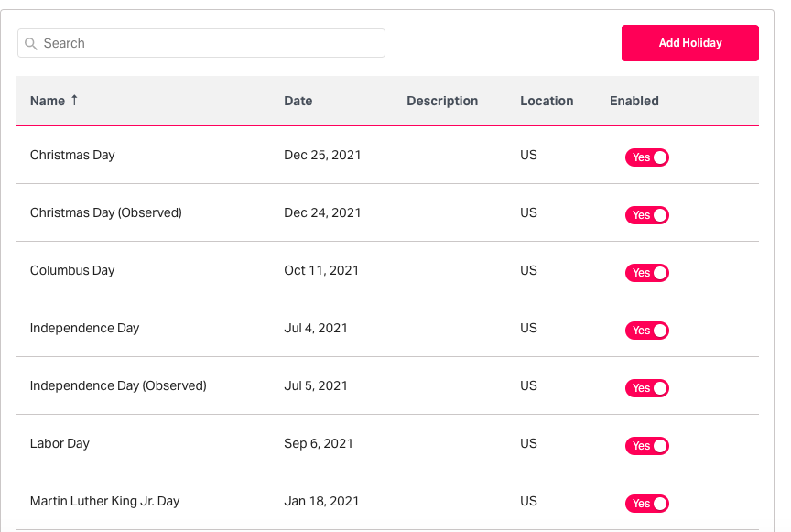Viewport: 791px width, 532px height.
Task: Disable the Labor Day toggle
Action: 647,446
